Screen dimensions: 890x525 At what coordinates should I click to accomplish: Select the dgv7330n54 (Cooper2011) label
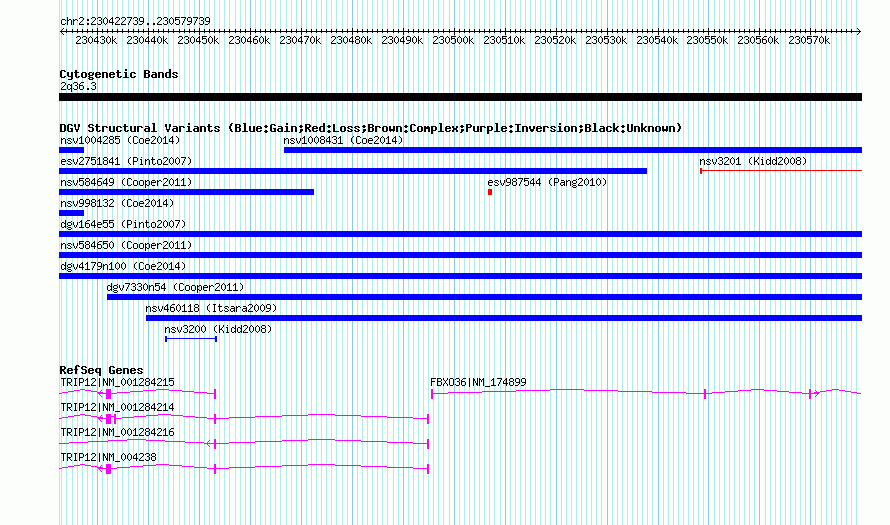coord(175,287)
